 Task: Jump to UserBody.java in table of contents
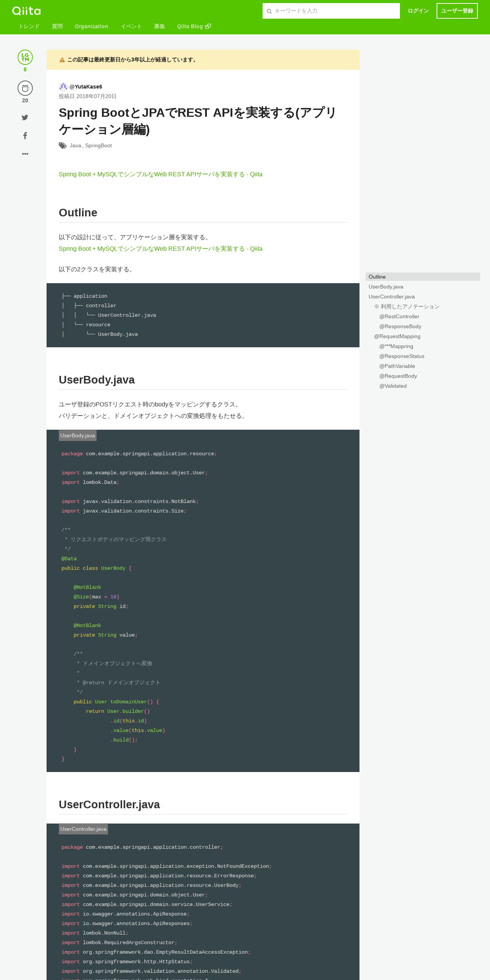(x=386, y=287)
